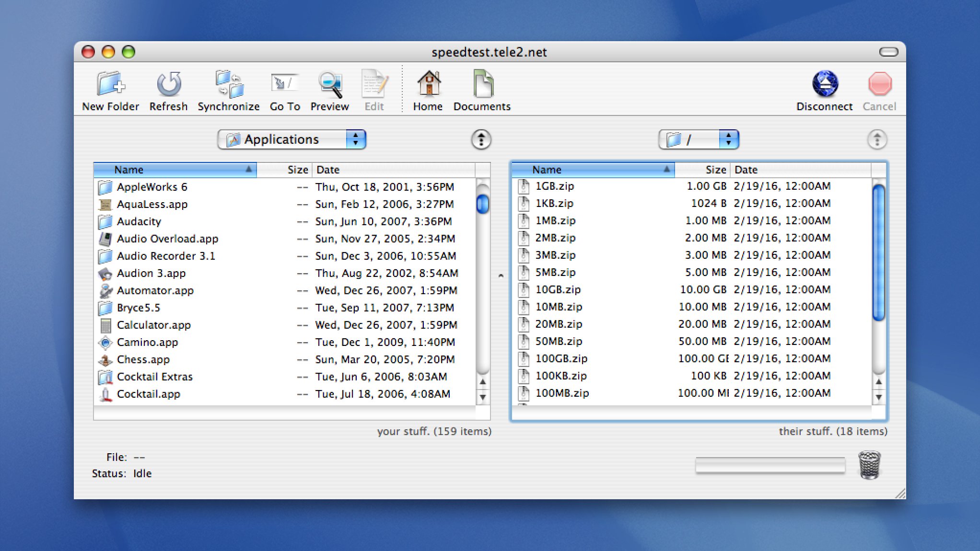Screen dimensions: 980x551
Task: Click the Cocktail.app icon
Action: (105, 394)
